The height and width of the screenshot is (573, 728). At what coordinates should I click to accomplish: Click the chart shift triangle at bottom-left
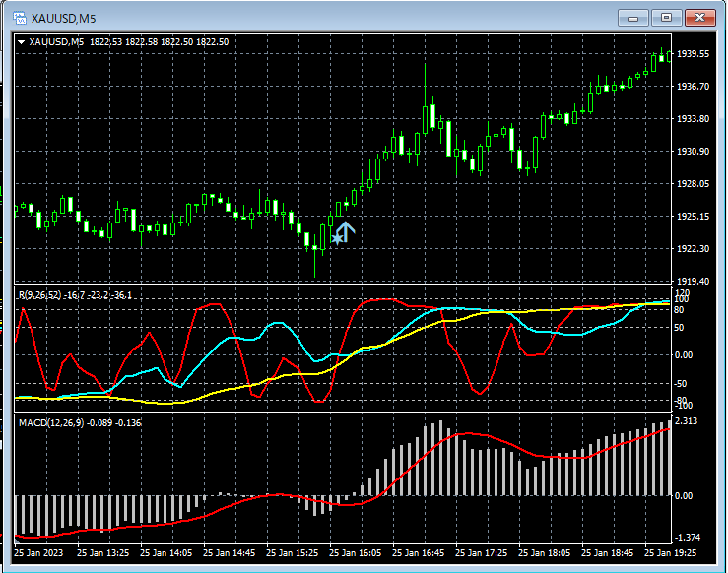pos(17,541)
